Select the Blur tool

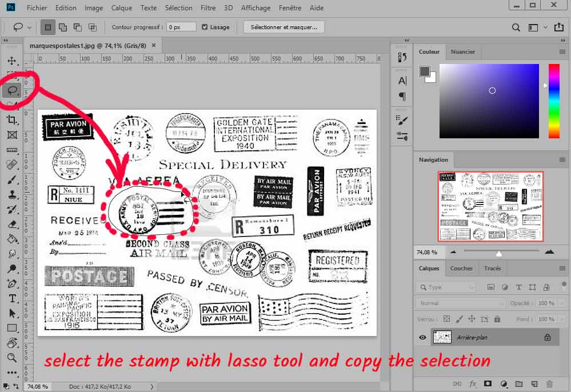(12, 254)
